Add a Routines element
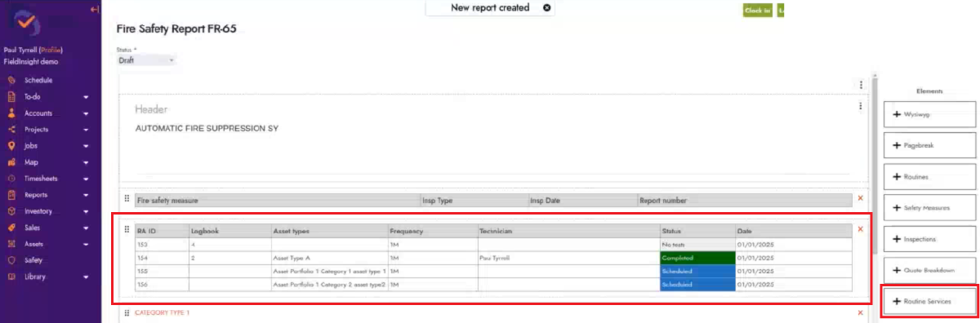This screenshot has height=323, width=980. 929,176
